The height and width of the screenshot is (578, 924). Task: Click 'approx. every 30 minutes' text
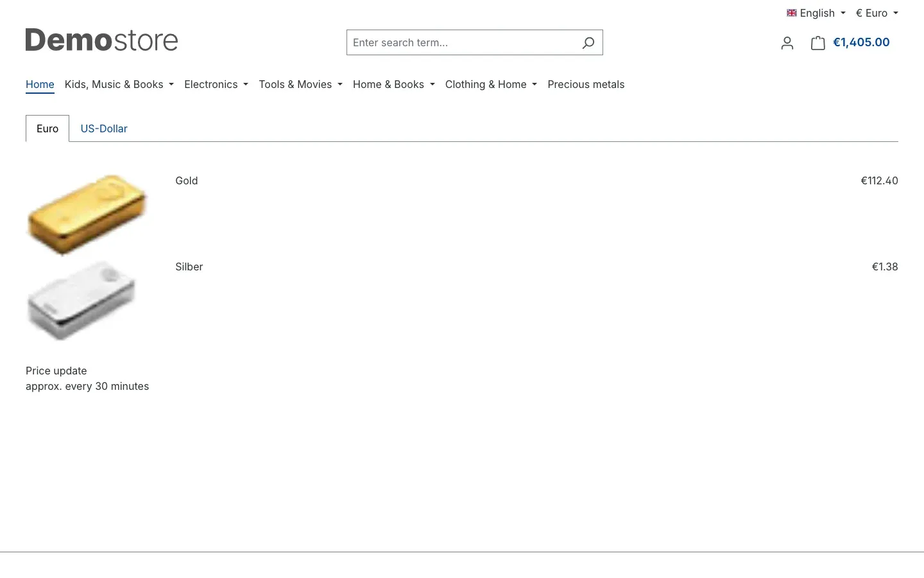[87, 386]
